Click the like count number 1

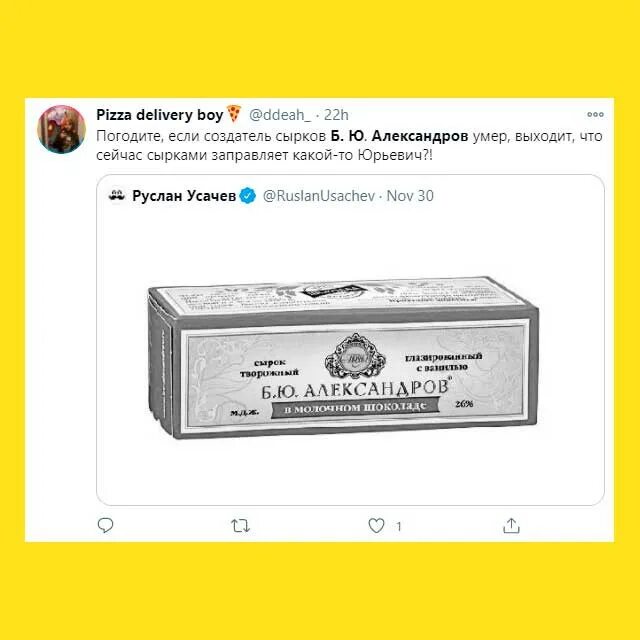(399, 527)
